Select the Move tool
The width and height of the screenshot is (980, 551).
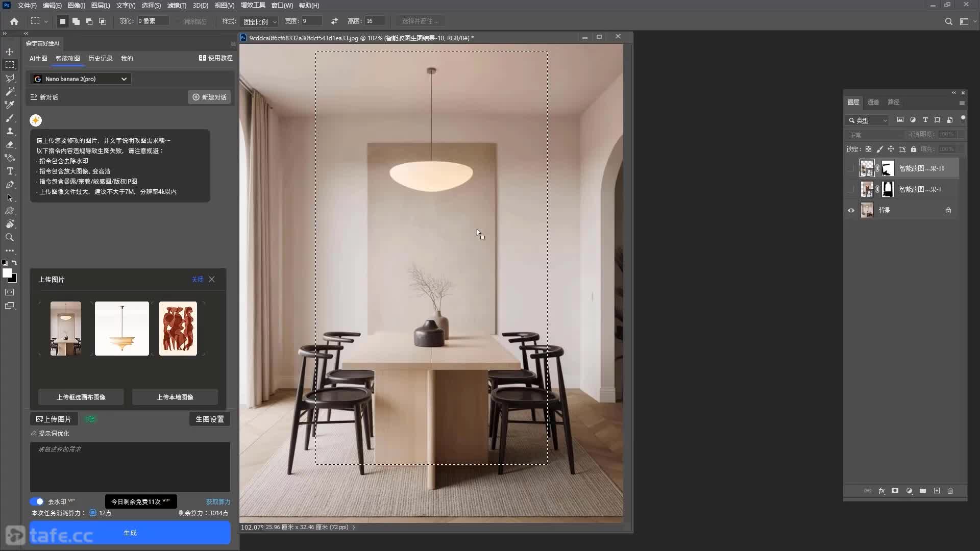tap(10, 52)
